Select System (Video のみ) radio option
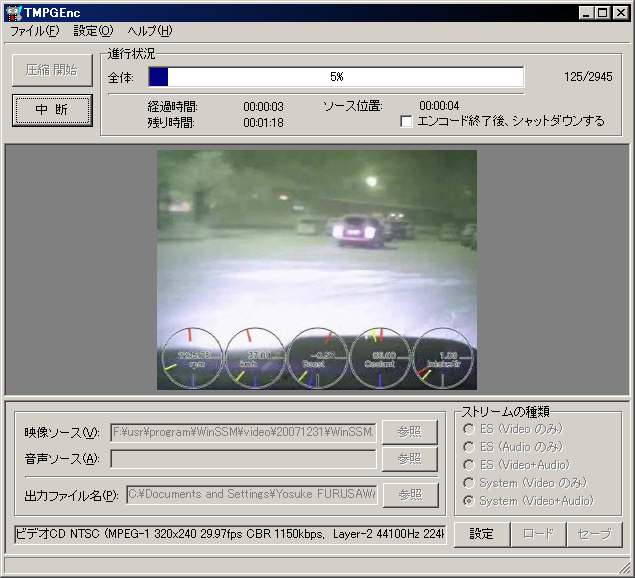 pyautogui.click(x=467, y=483)
